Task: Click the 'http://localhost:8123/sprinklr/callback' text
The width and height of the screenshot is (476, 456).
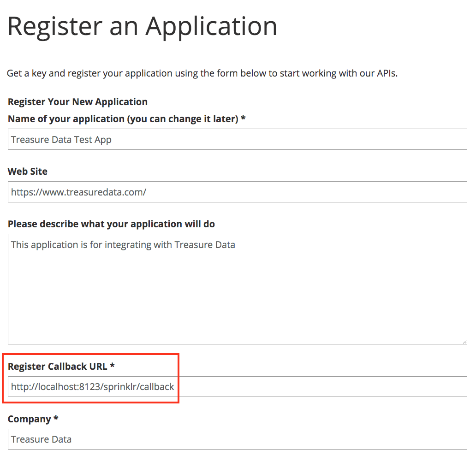Action: point(92,387)
